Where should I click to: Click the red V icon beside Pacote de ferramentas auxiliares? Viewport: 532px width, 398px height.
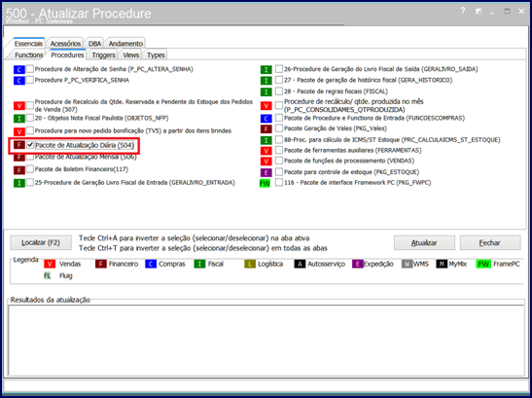266,151
